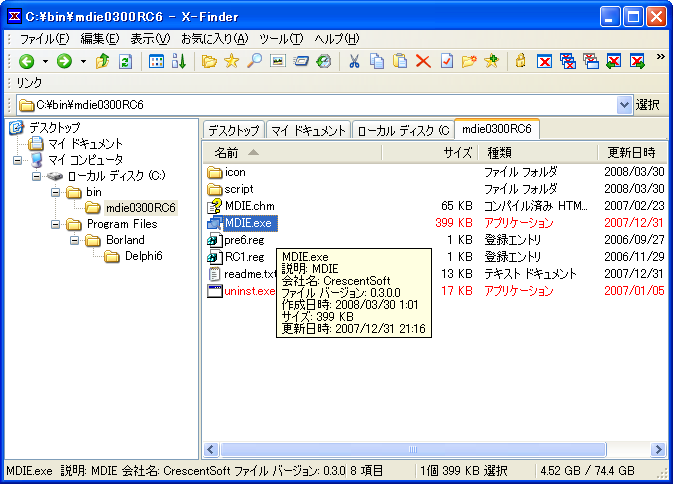This screenshot has height=484, width=673.
Task: Click the Paste clipboard icon
Action: pyautogui.click(x=400, y=62)
